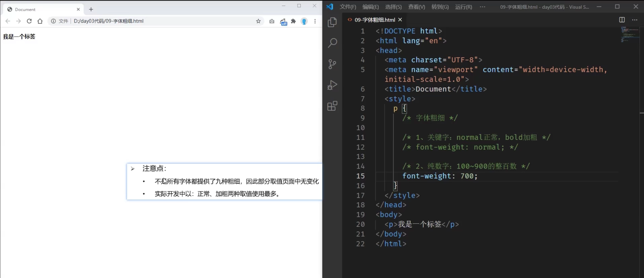Viewport: 644px width, 278px height.
Task: Click the <p>我是一个标签</p> code line
Action: (421, 224)
